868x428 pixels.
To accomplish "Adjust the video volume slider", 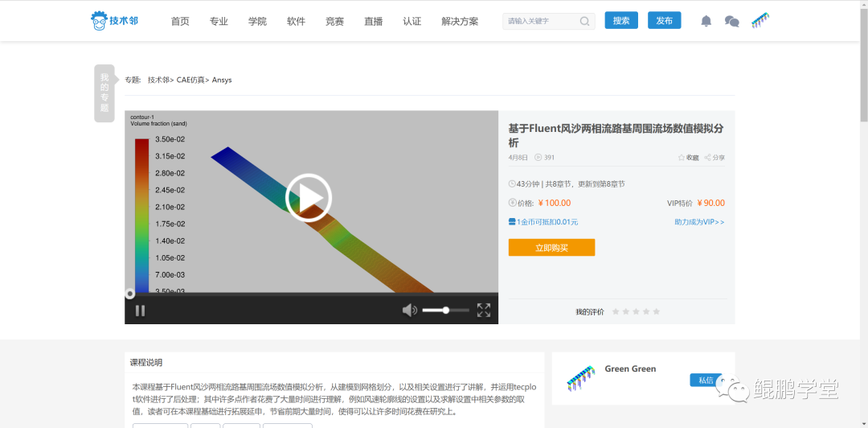I will [x=445, y=311].
